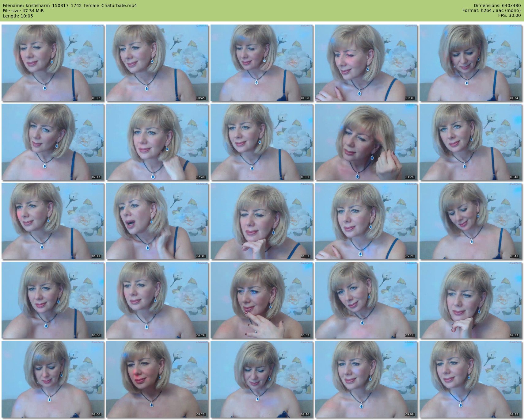Viewport: 524px width, 420px height.
Task: Select the thumbnail stamped 04:11
Action: coord(53,221)
